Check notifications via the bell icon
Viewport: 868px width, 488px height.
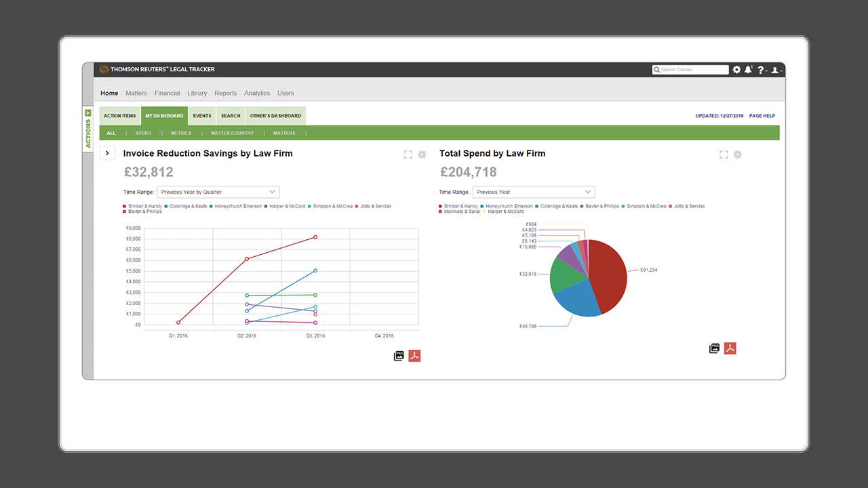click(748, 69)
